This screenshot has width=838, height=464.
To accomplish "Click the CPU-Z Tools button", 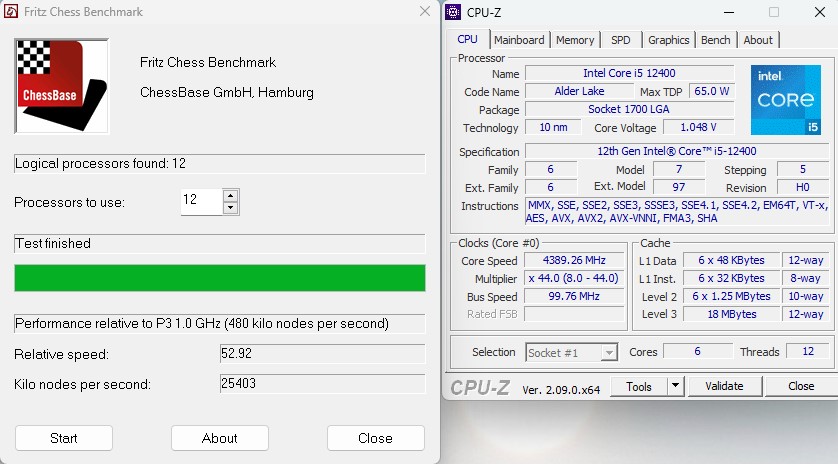I will coord(639,386).
